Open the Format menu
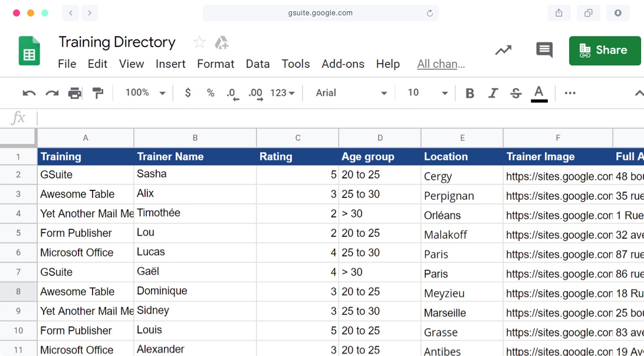 pos(216,64)
